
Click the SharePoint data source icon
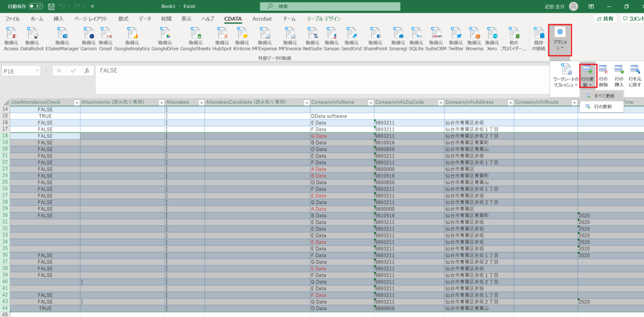click(375, 33)
